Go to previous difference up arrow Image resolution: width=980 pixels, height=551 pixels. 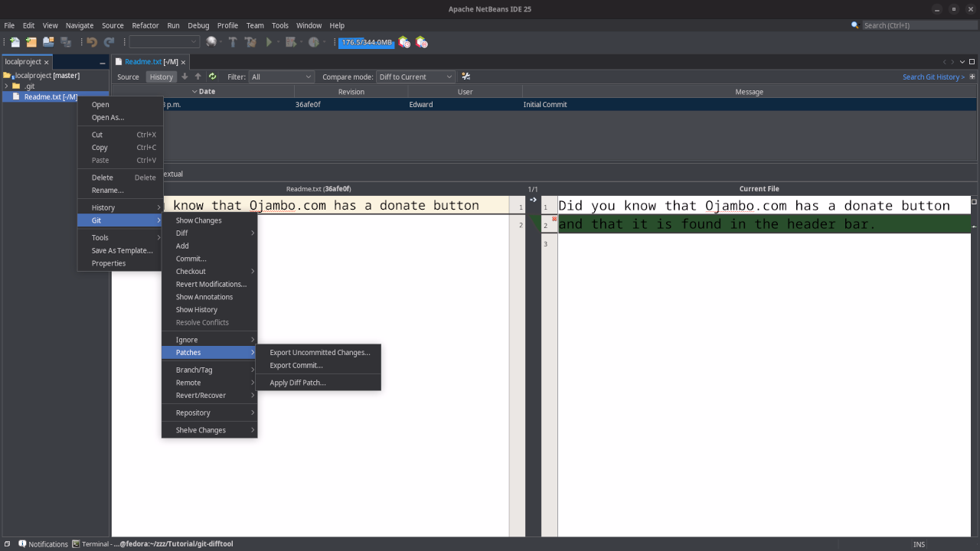[x=198, y=77]
